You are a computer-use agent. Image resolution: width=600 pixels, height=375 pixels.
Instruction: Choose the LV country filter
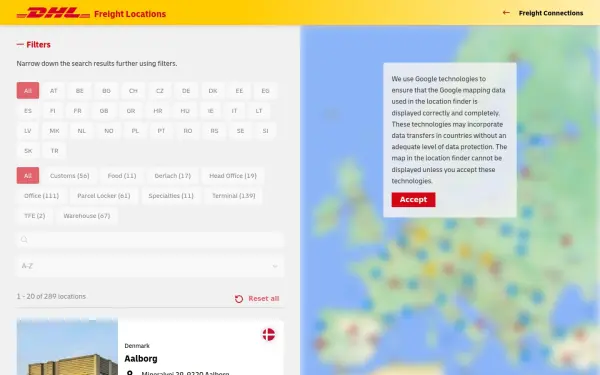[28, 131]
